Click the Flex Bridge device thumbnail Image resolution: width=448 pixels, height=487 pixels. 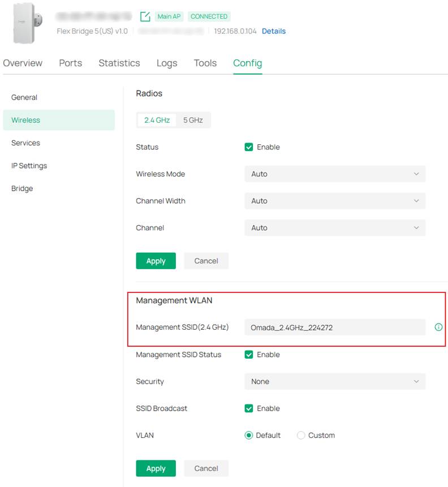tap(27, 23)
